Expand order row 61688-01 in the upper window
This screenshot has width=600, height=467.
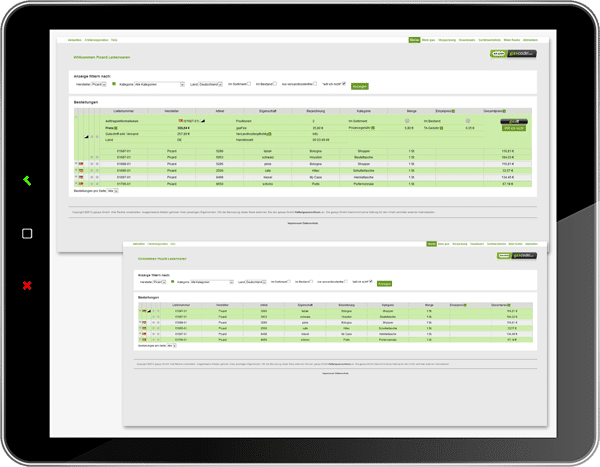[x=76, y=163]
